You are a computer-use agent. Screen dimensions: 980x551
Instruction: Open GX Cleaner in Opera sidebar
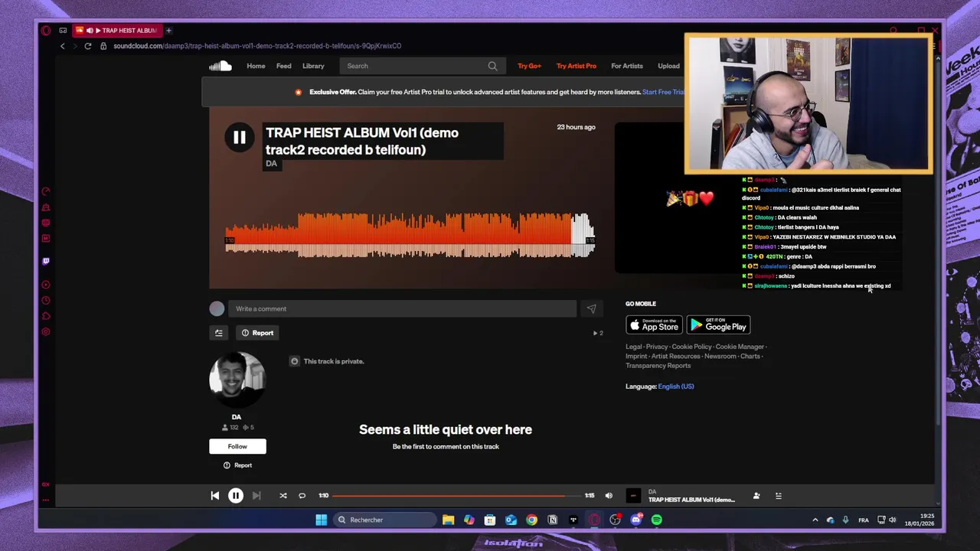click(46, 207)
